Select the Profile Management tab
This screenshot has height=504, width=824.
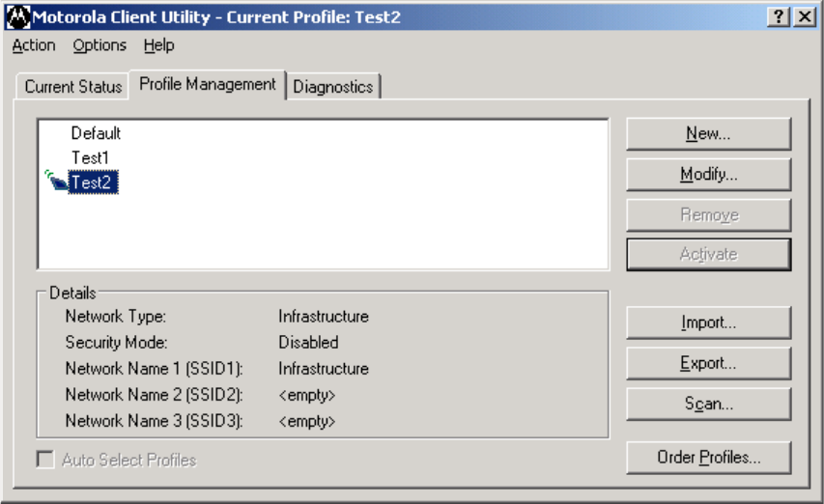click(208, 84)
